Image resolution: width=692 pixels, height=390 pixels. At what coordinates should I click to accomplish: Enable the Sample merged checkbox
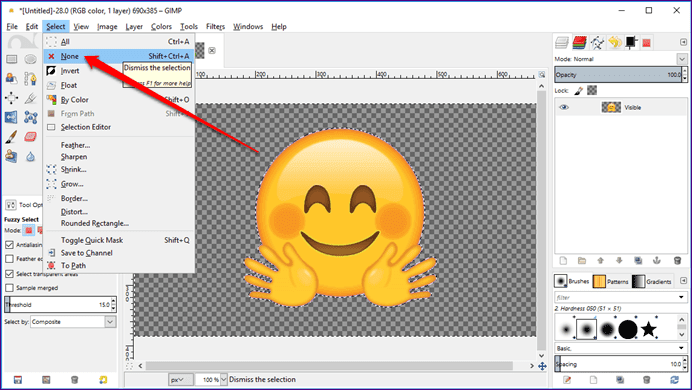(x=9, y=288)
